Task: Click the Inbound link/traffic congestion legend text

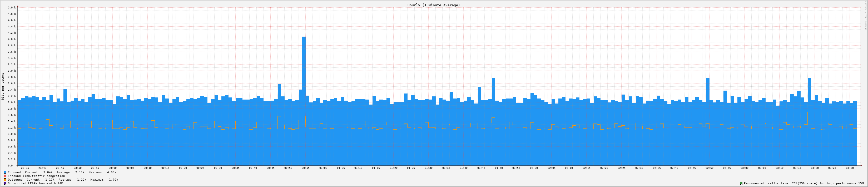Action: (36, 176)
